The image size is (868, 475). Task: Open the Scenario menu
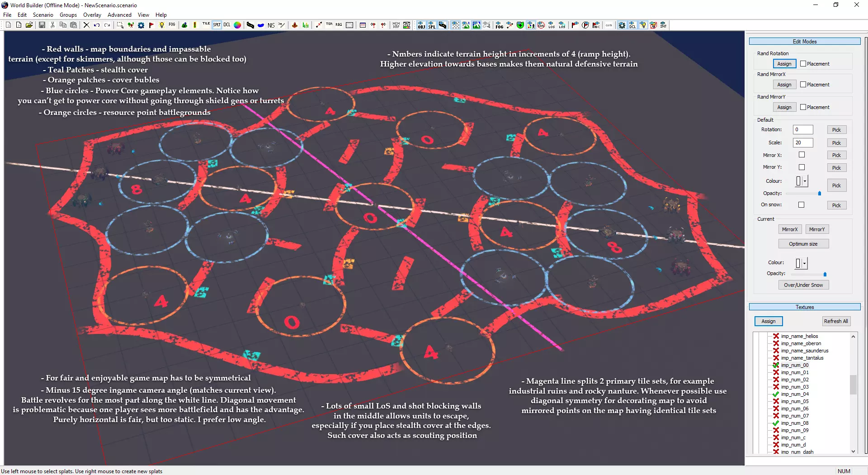pyautogui.click(x=43, y=15)
